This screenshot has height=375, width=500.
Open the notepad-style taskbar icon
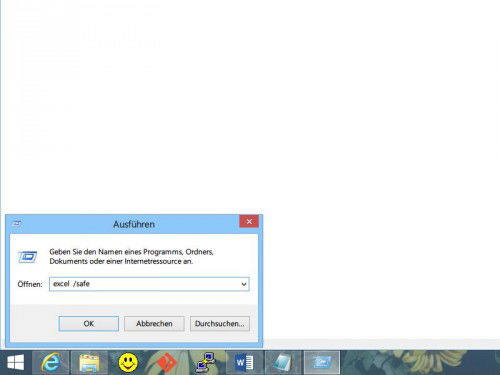point(283,362)
